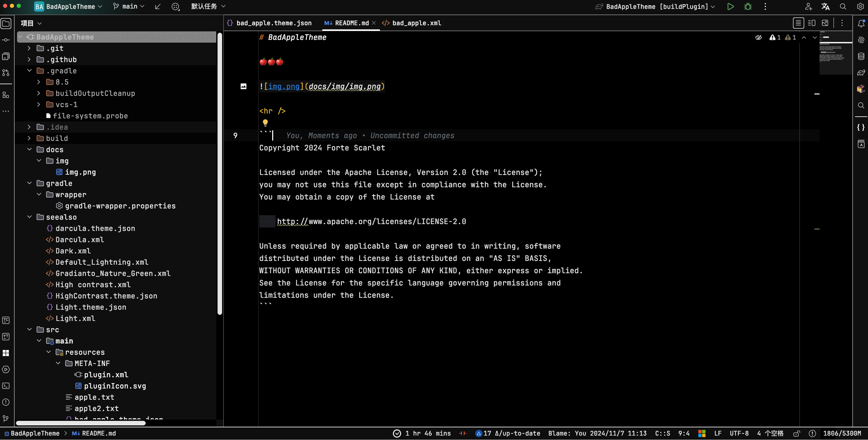
Task: Switch to editor-only view mode
Action: coord(798,23)
